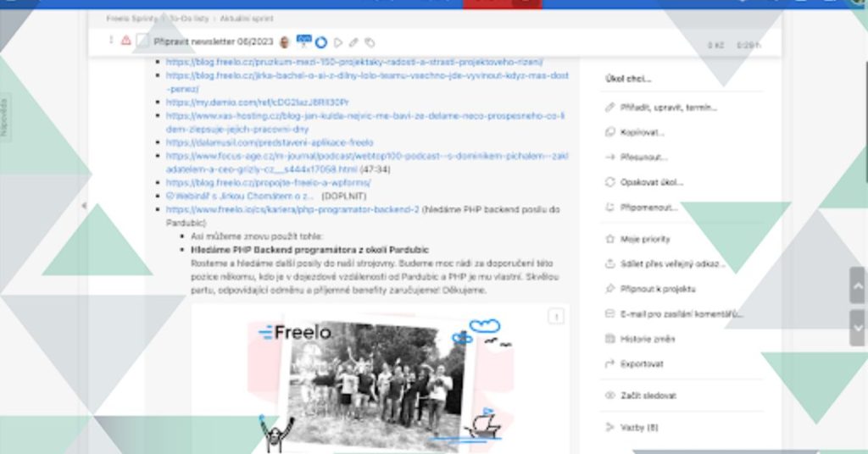The image size is (868, 454).
Task: Select Exportovat menu entry
Action: pyautogui.click(x=642, y=364)
